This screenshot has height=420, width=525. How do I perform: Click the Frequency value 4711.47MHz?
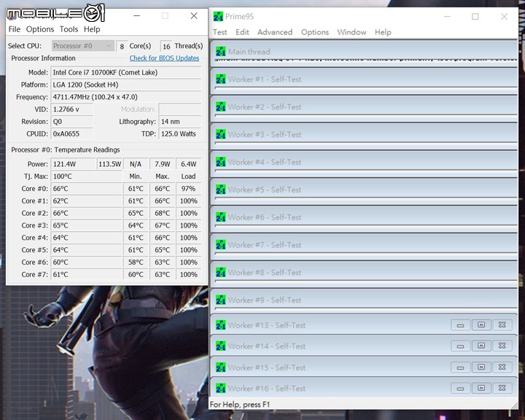pos(126,97)
